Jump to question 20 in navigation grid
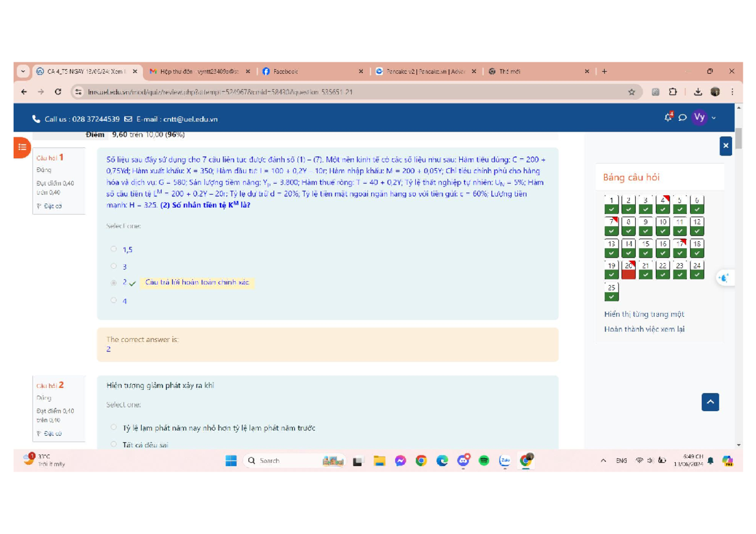The height and width of the screenshot is (534, 756). pos(628,270)
